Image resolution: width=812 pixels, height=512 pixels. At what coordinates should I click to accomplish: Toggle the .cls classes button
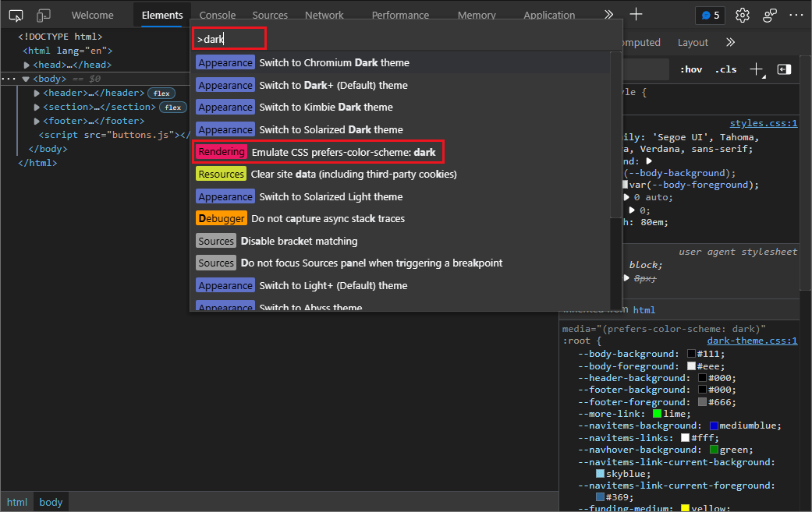725,69
